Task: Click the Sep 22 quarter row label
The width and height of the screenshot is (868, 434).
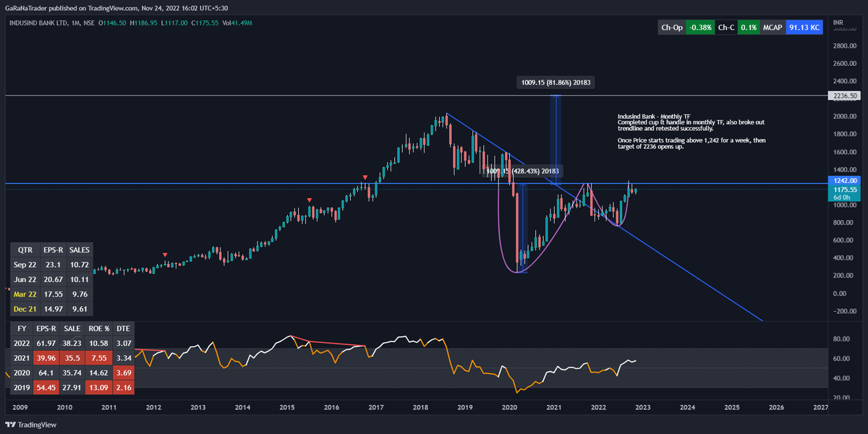Action: point(25,265)
